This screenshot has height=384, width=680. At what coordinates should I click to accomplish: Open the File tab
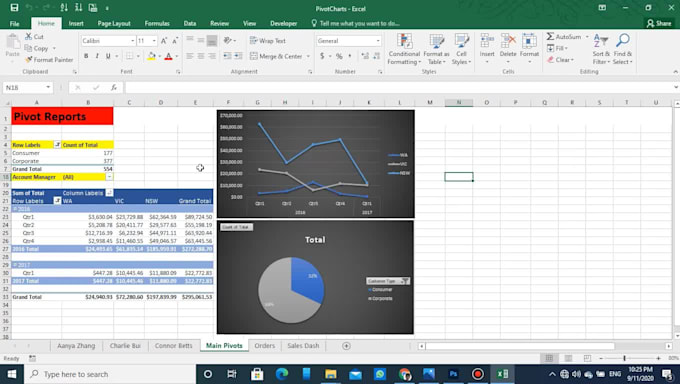click(x=14, y=23)
